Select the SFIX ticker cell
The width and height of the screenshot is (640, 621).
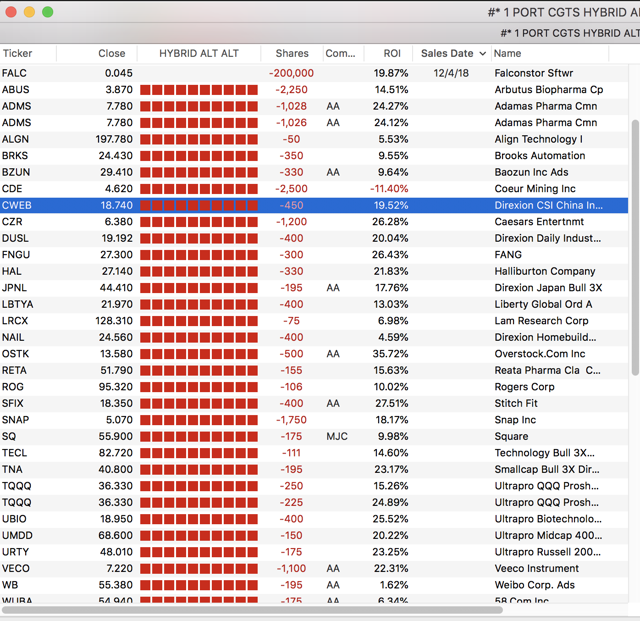pyautogui.click(x=13, y=403)
